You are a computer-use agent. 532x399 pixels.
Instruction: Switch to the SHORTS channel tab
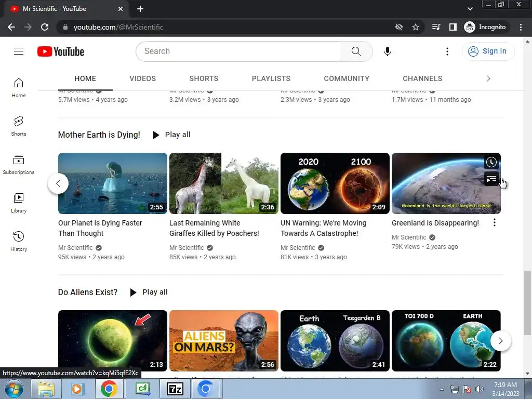click(x=204, y=79)
